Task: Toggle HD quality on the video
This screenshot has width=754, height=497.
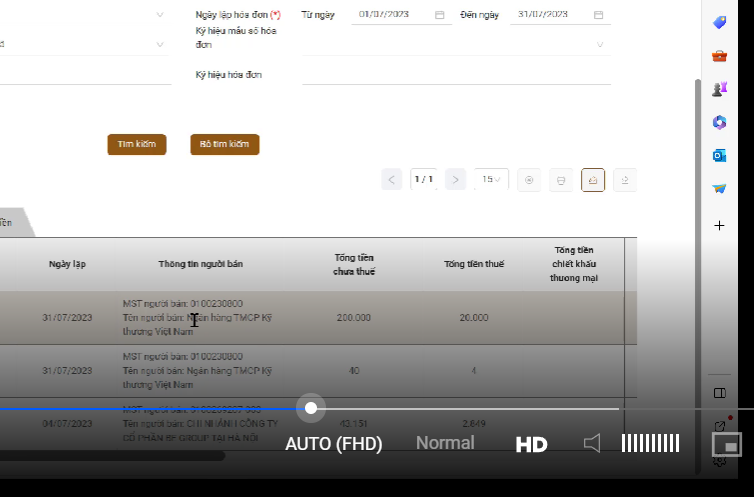Action: coord(531,444)
